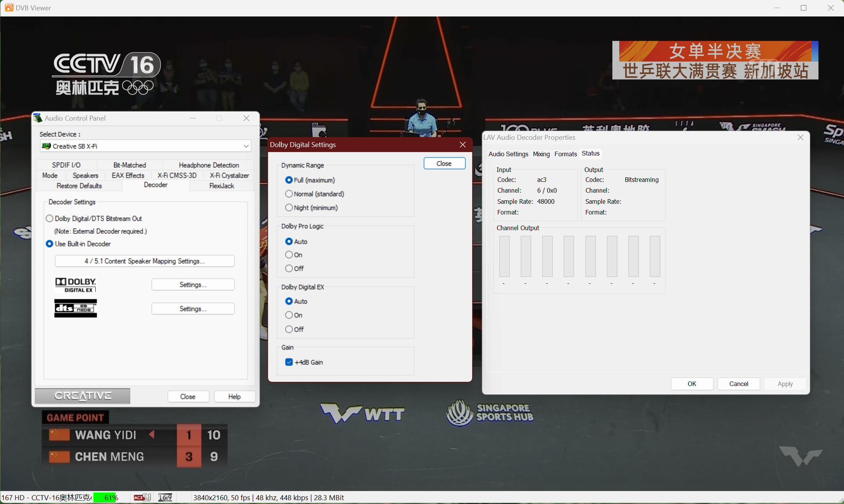Open DTS Settings button
Screen dimensions: 844x504
(x=193, y=309)
